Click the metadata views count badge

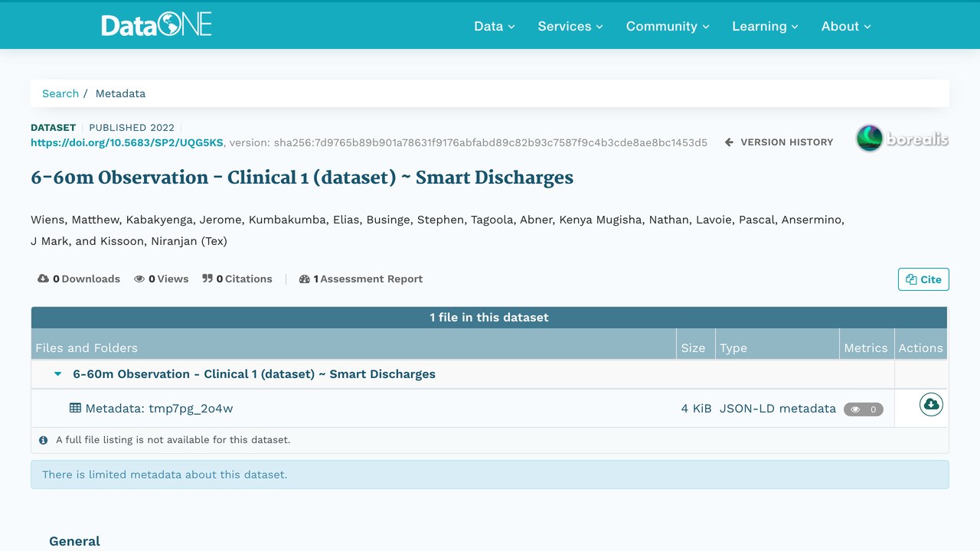pos(864,409)
